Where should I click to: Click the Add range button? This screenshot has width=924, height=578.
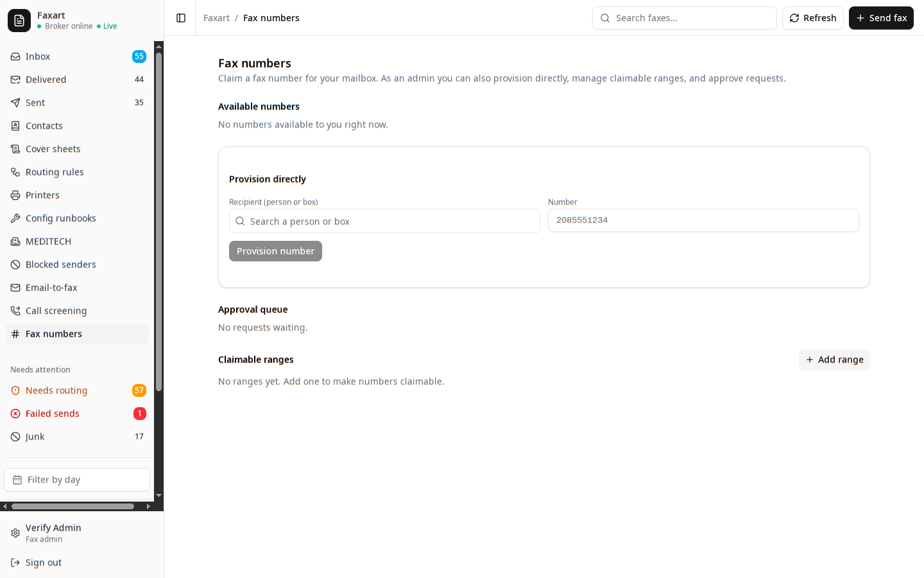[x=834, y=360]
